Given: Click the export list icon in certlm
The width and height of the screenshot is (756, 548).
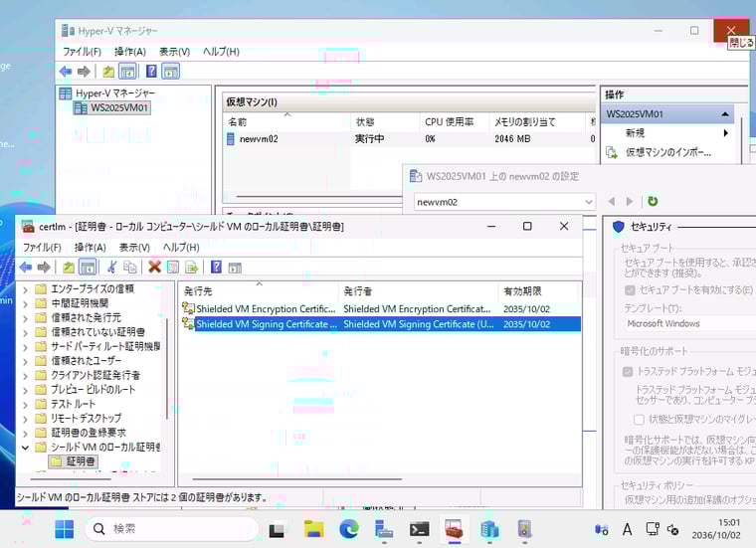Looking at the screenshot, I should tap(191, 267).
